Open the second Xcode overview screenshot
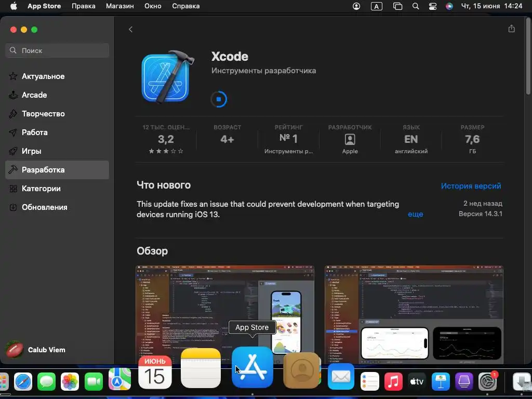Viewport: 532px width, 399px height. click(x=414, y=314)
